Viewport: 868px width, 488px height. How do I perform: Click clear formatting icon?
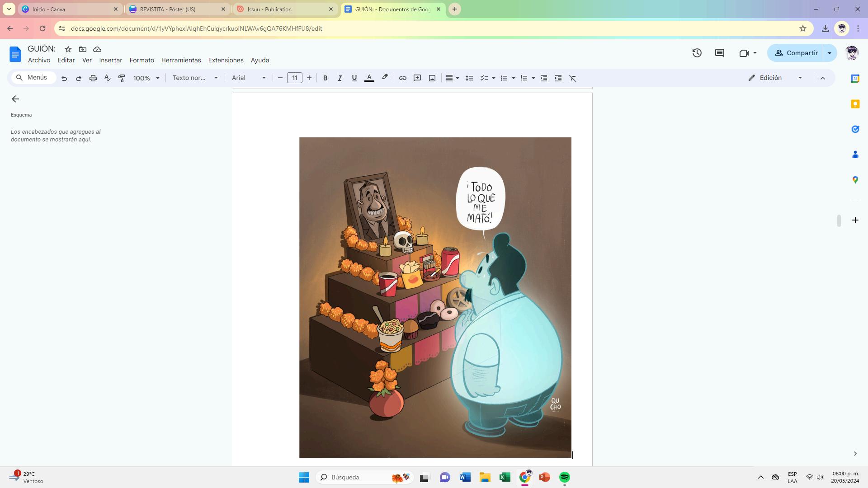click(573, 78)
